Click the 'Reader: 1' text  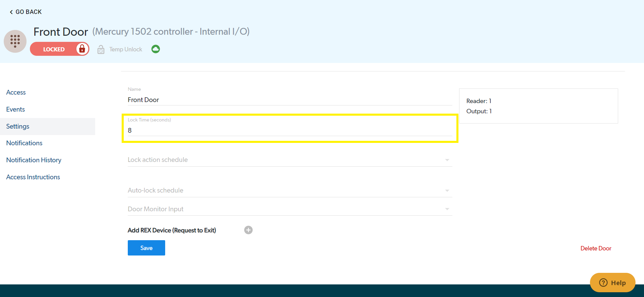[x=479, y=101]
